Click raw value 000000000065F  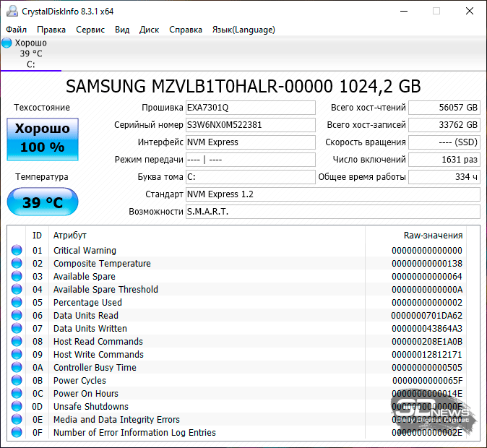point(427,381)
